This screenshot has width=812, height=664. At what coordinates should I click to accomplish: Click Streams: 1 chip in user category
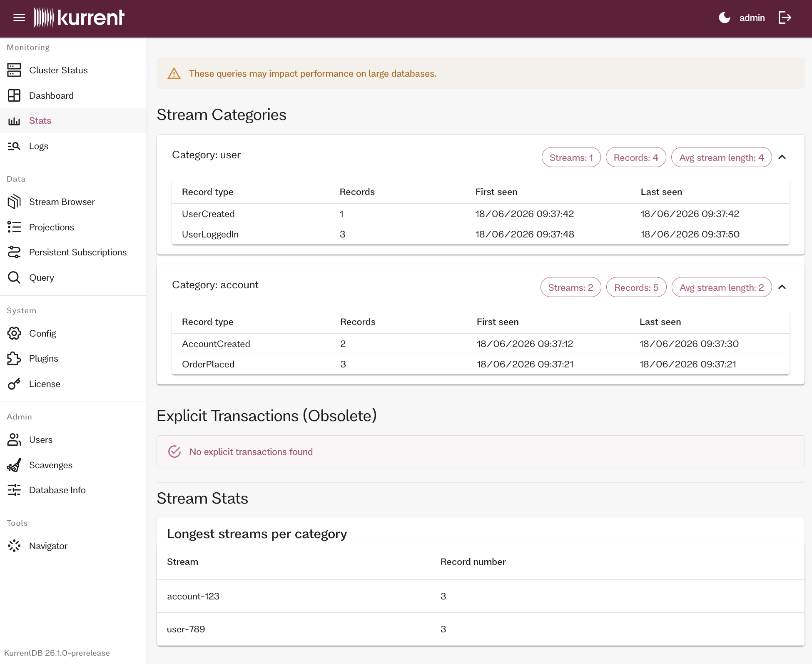click(x=571, y=157)
